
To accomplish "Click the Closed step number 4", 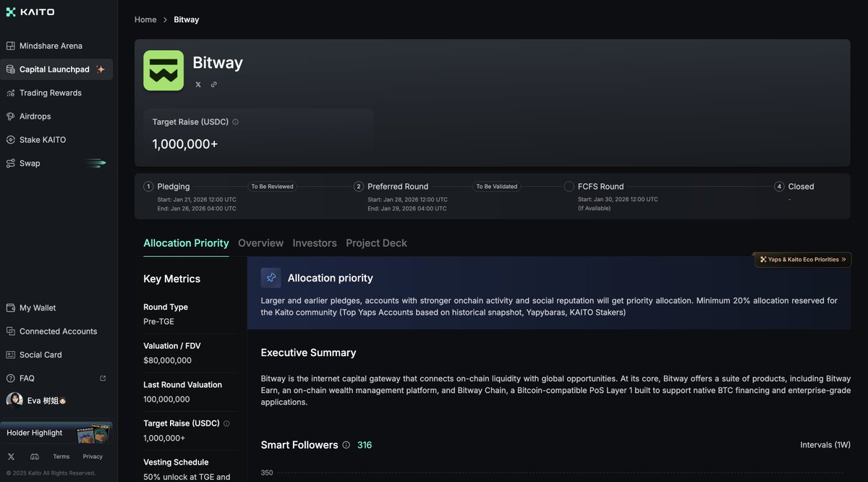I will click(x=779, y=187).
